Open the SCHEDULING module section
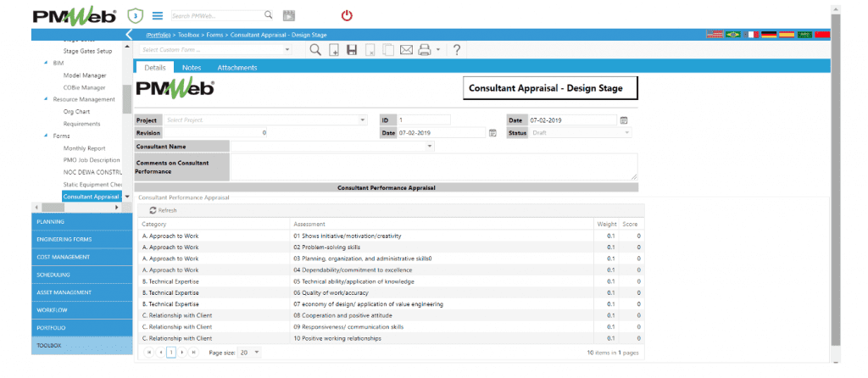The height and width of the screenshot is (378, 868). click(x=82, y=275)
